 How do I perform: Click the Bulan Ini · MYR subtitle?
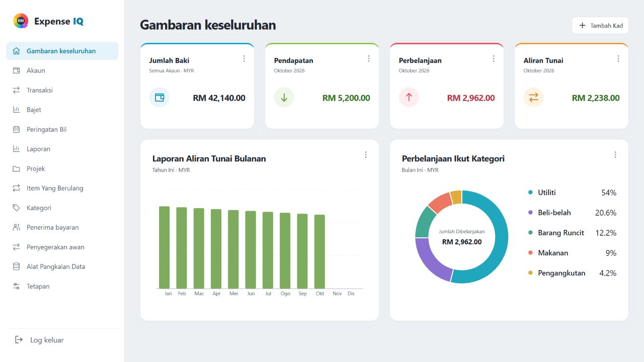[x=420, y=170]
